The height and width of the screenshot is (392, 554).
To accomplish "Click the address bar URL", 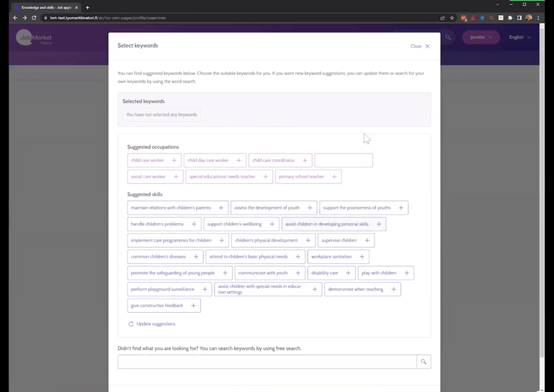I will [108, 17].
